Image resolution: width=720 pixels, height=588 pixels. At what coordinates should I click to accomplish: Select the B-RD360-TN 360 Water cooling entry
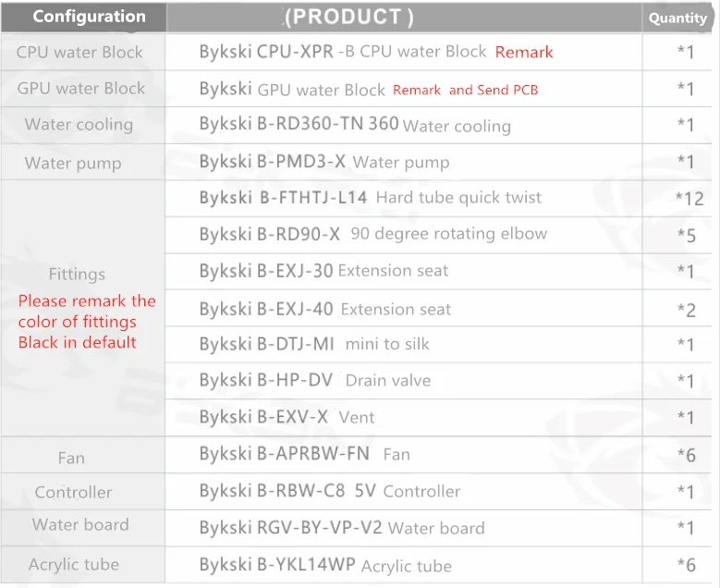point(355,125)
